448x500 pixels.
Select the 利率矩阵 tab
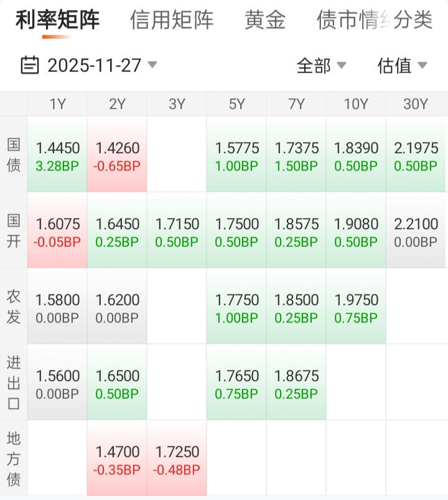(57, 20)
